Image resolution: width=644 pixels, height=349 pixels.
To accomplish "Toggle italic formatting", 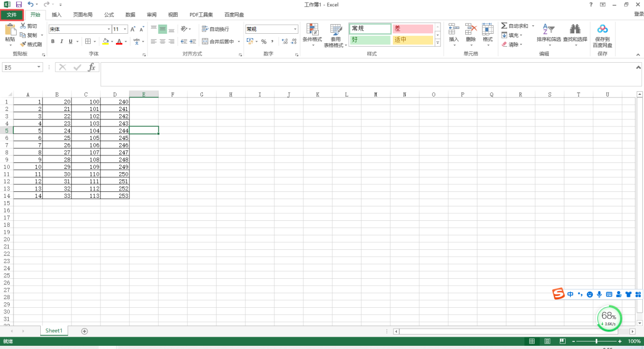I will (x=62, y=41).
